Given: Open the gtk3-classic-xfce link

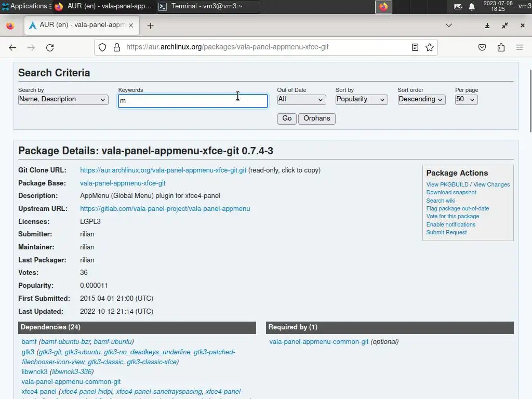Looking at the screenshot, I should click(152, 362).
